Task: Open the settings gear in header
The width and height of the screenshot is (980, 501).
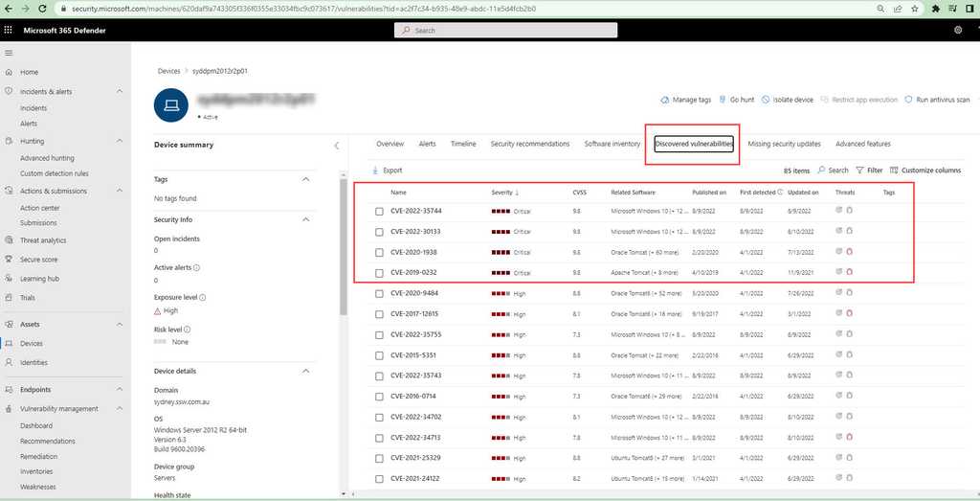Action: 958,31
